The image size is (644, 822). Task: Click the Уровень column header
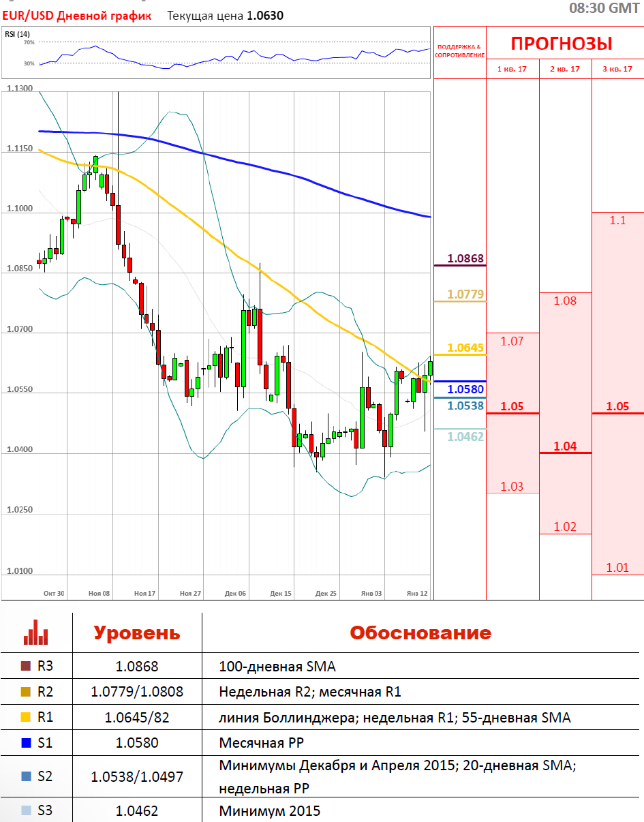pos(136,633)
